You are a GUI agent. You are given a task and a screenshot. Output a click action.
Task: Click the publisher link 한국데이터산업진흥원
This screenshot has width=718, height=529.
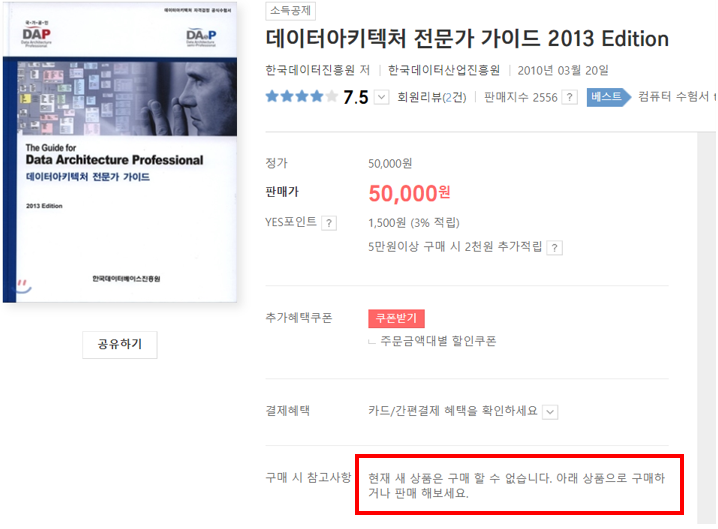pyautogui.click(x=444, y=70)
